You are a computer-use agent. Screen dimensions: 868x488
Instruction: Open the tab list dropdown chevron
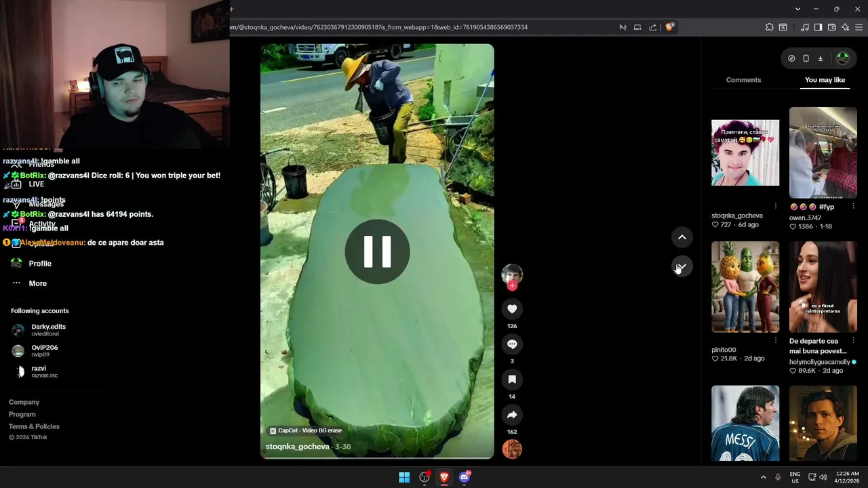point(798,9)
